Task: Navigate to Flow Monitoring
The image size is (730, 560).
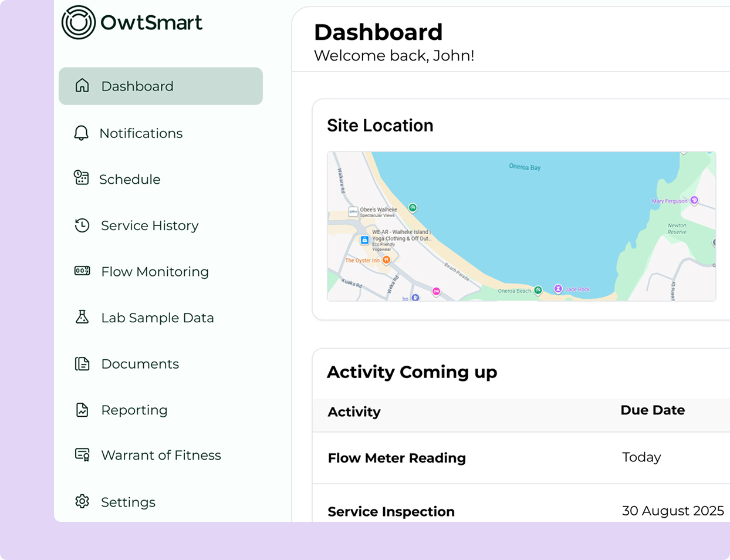Action: 155,271
